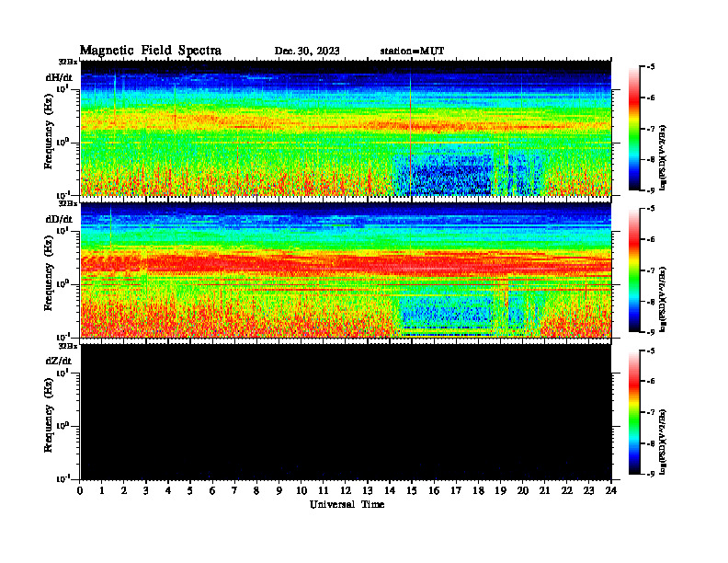This screenshot has height=563, width=728.
Task: Click the "24" hour tick label
Action: pos(611,490)
